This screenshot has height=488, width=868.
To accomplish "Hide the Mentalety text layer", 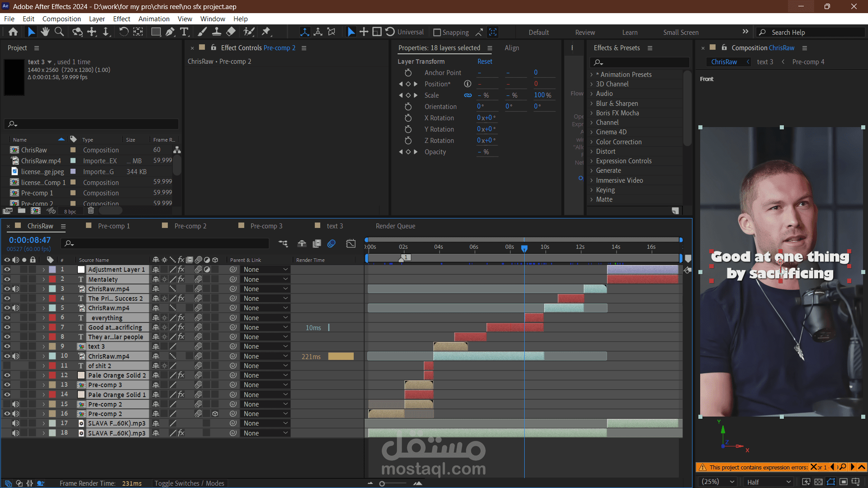I will pos(7,280).
